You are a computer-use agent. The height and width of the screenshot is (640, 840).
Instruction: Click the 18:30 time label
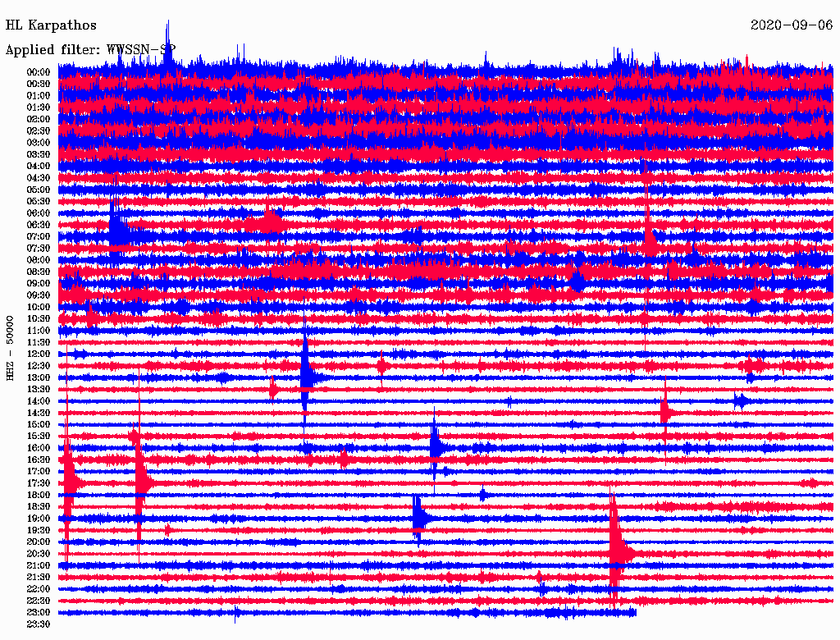tap(39, 507)
